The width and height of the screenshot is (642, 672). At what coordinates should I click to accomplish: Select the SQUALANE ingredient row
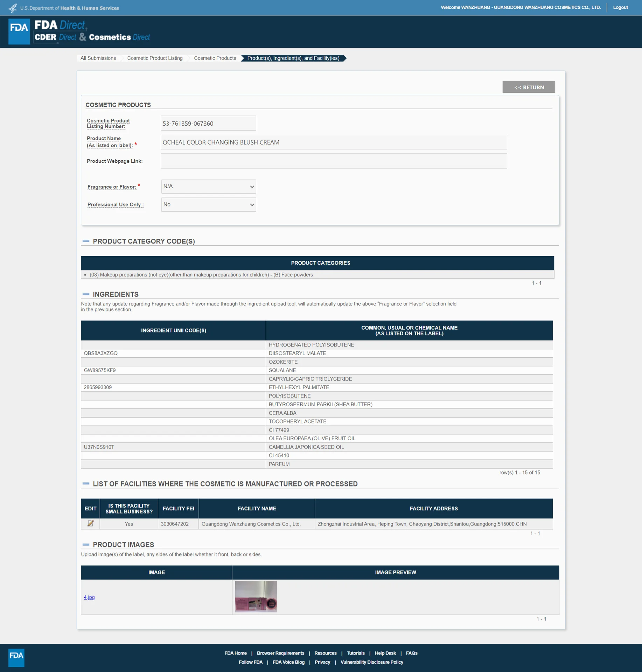(x=317, y=370)
